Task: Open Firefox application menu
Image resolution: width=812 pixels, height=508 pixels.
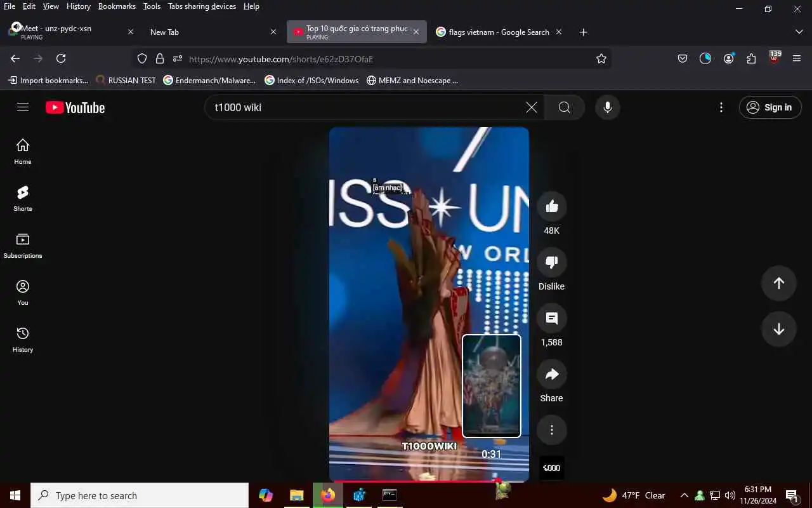Action: click(797, 58)
